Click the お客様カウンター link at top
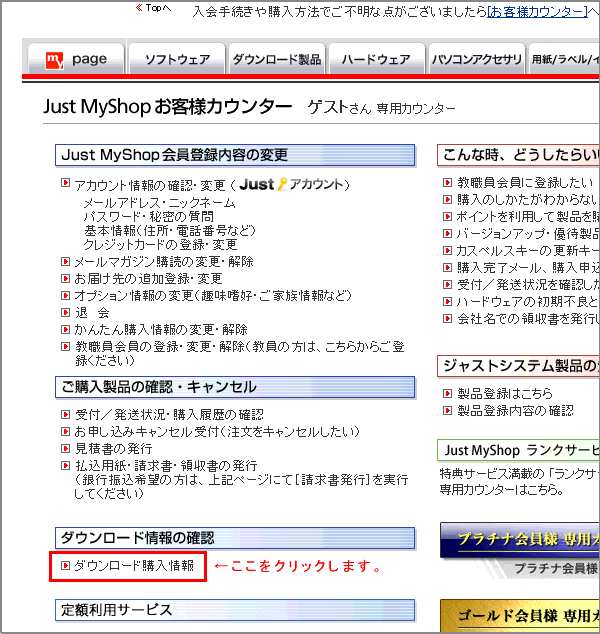This screenshot has height=634, width=600. 535,11
